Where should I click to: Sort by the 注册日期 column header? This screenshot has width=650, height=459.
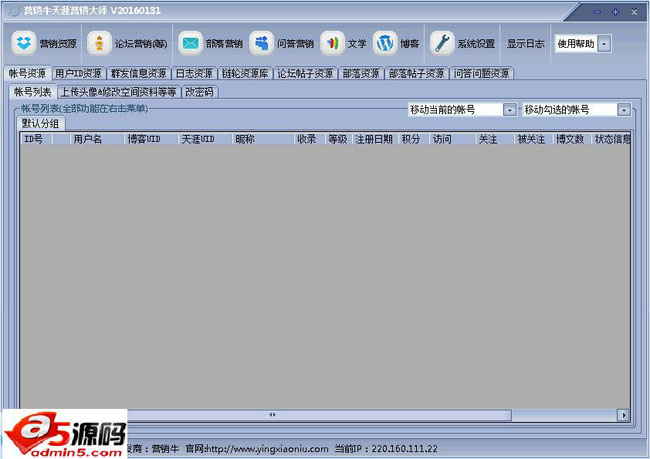pos(375,139)
